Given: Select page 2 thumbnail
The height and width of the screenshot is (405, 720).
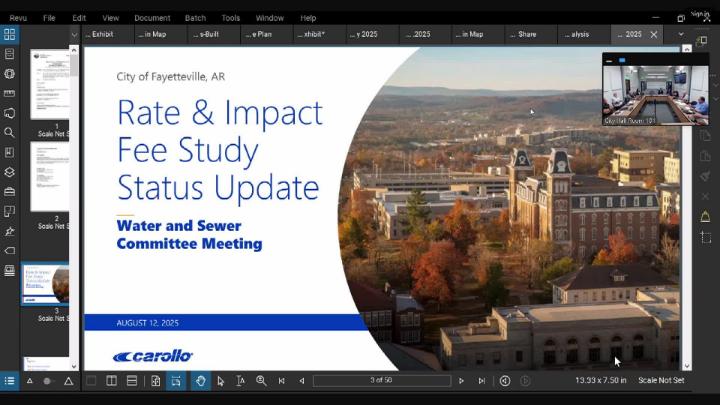Looking at the screenshot, I should (x=50, y=177).
